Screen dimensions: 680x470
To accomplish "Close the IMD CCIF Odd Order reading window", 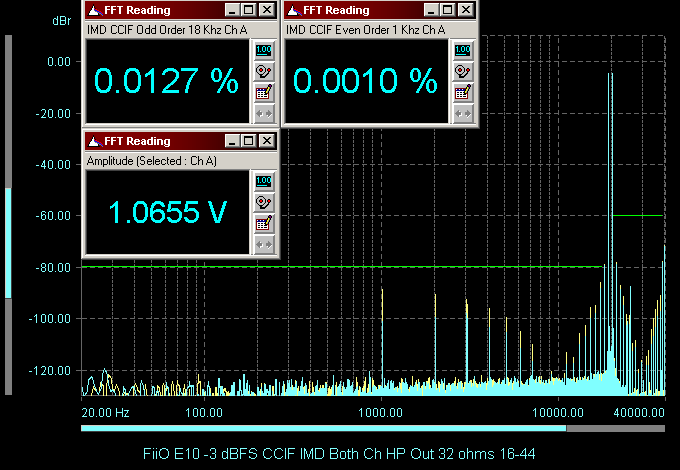I will 266,10.
